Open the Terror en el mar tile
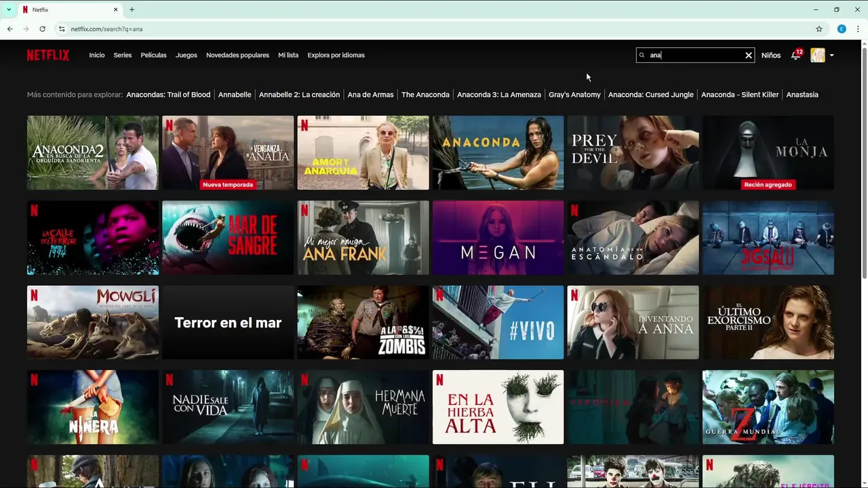The height and width of the screenshot is (488, 868). [x=228, y=322]
